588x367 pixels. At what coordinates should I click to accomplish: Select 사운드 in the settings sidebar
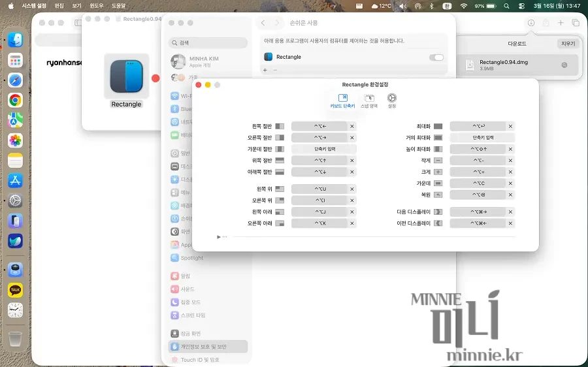(x=183, y=289)
